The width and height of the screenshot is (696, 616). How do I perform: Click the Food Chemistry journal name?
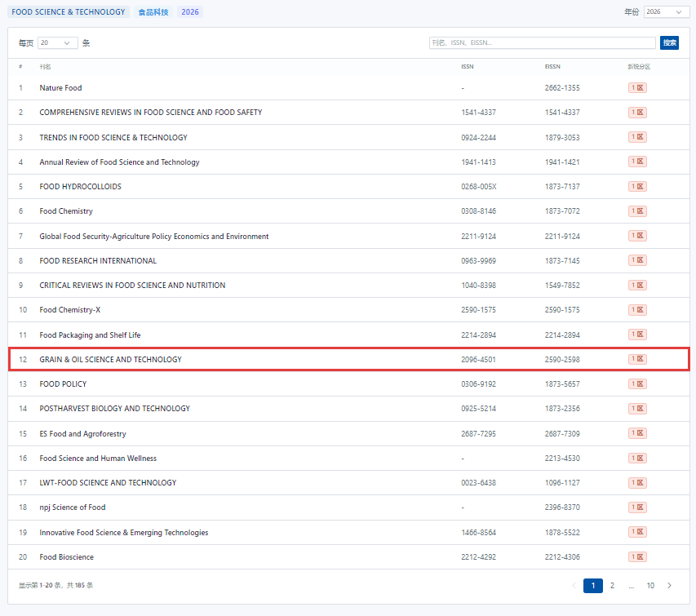(x=66, y=211)
